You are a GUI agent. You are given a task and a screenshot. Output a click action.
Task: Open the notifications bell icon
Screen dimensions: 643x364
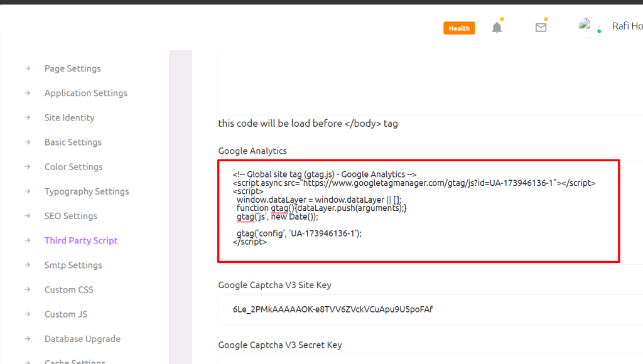[x=497, y=28]
